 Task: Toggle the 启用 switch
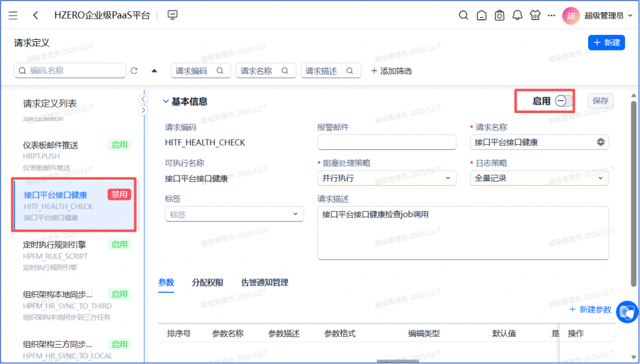(x=562, y=101)
